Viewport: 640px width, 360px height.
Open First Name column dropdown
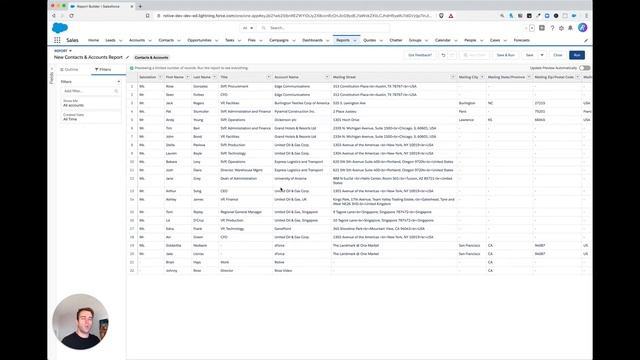(x=188, y=77)
